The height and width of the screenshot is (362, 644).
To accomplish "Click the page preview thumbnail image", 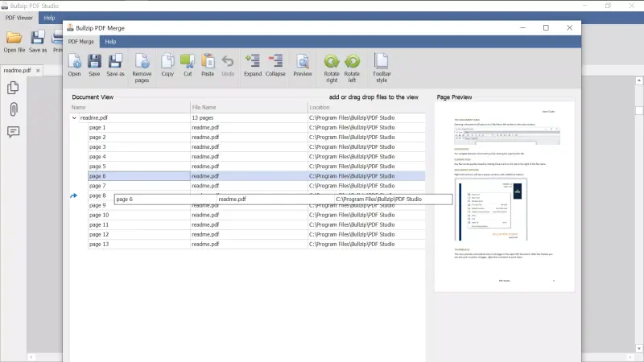I will [x=505, y=197].
